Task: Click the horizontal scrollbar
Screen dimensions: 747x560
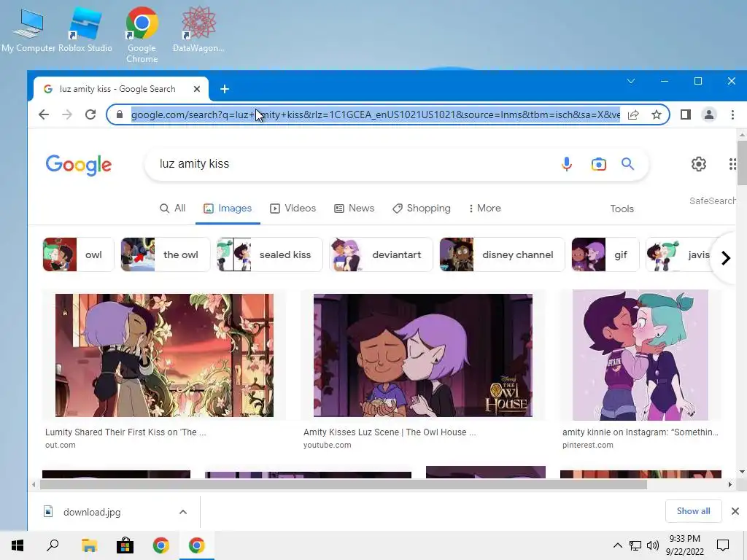Action: point(343,485)
